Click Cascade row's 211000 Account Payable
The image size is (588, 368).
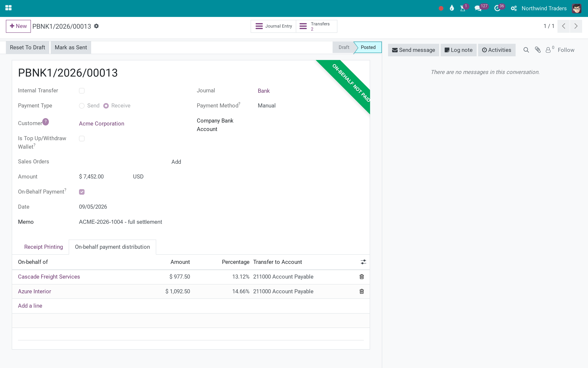[283, 277]
